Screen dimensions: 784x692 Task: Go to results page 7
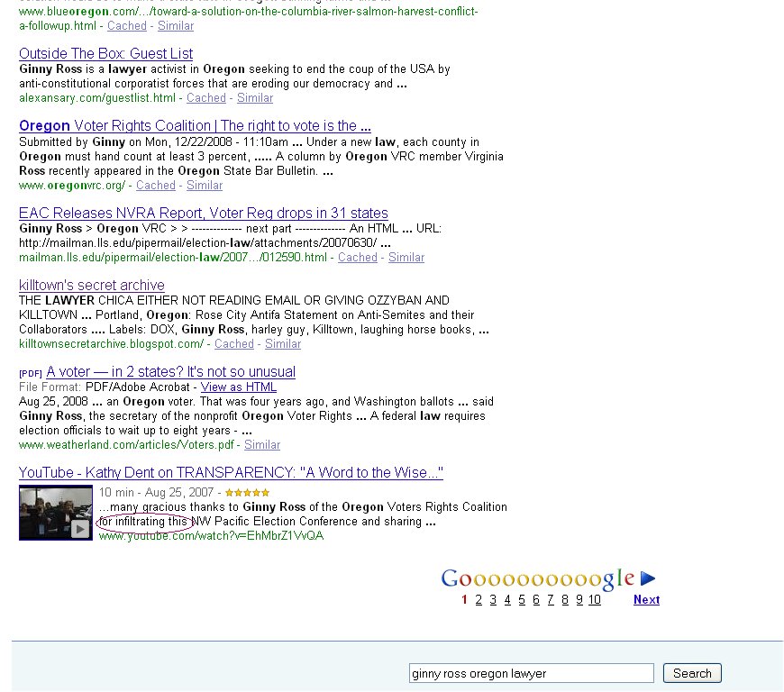point(551,599)
